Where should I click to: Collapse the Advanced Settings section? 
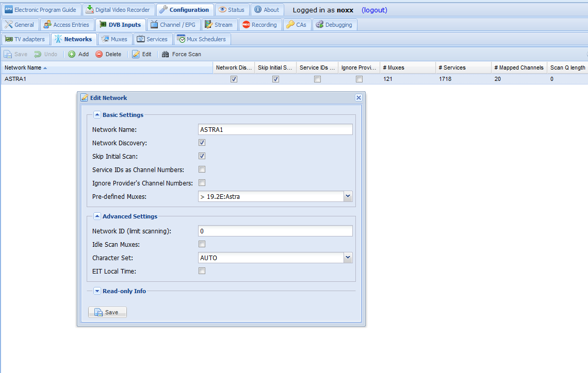coord(97,216)
